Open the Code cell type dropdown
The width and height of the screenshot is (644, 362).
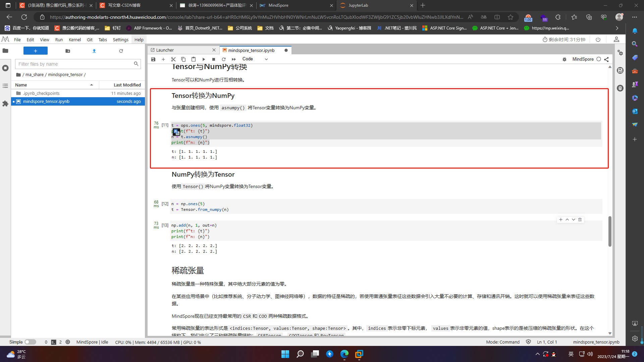coord(255,59)
